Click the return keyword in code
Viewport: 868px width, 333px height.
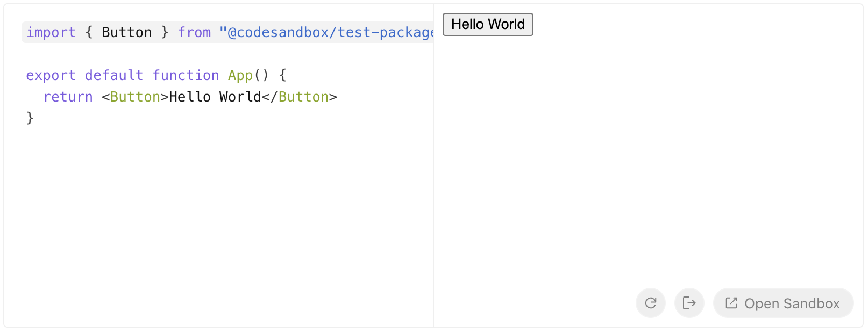point(68,97)
